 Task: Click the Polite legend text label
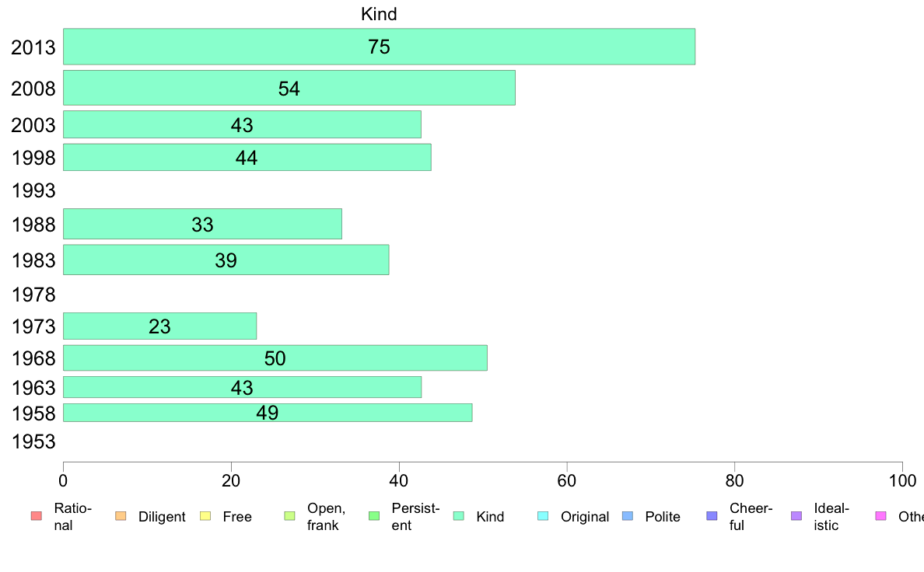coord(663,517)
